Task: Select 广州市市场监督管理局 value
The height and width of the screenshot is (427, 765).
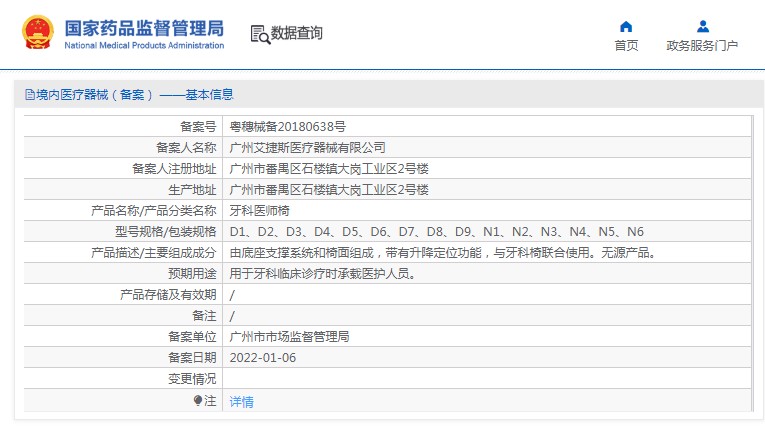Action: [x=289, y=337]
